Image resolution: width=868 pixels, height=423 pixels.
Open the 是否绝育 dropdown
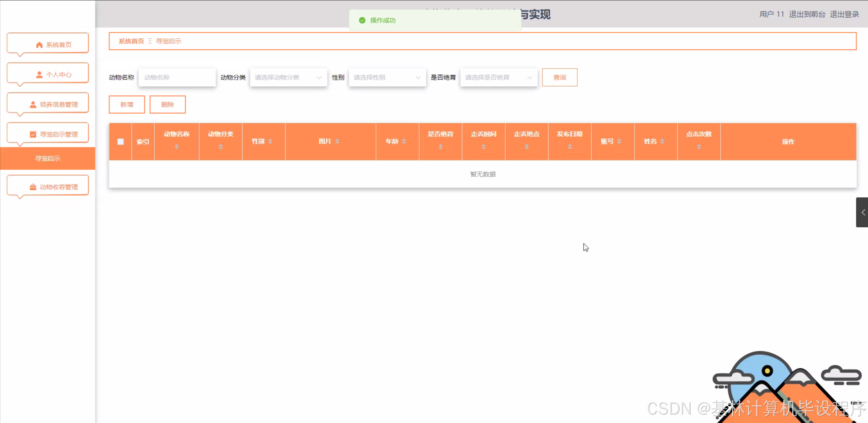tap(498, 77)
